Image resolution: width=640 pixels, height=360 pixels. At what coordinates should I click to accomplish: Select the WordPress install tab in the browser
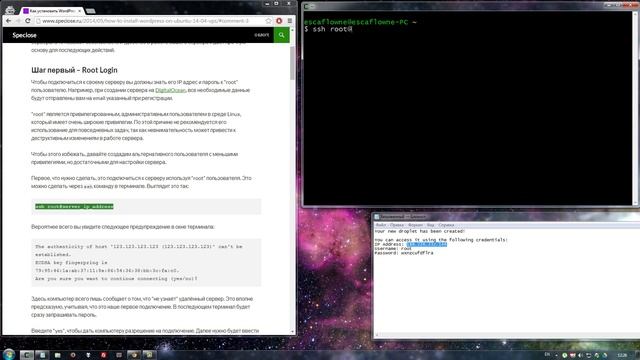(x=51, y=11)
